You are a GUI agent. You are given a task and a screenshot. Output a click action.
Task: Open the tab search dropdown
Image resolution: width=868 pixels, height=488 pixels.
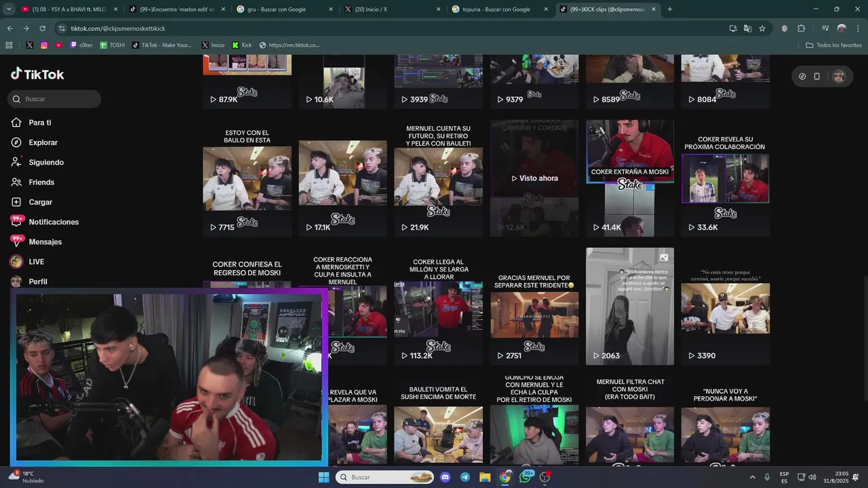click(9, 9)
